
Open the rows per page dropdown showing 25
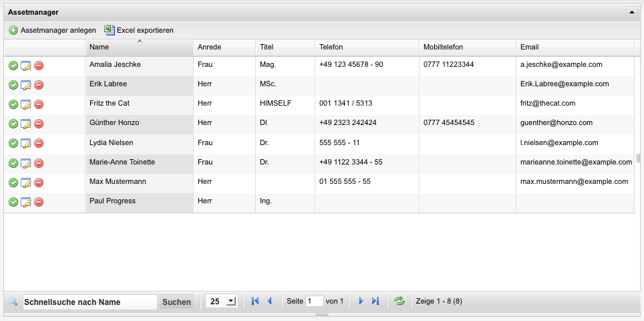point(221,301)
